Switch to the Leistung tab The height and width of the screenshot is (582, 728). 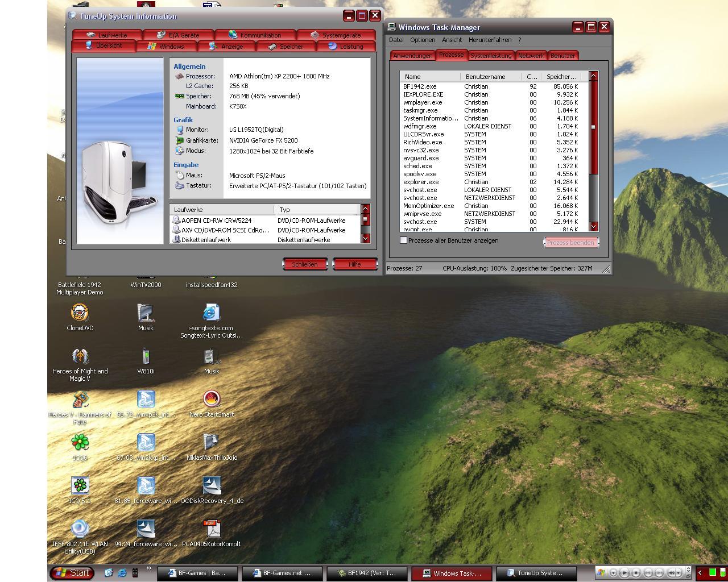click(346, 47)
